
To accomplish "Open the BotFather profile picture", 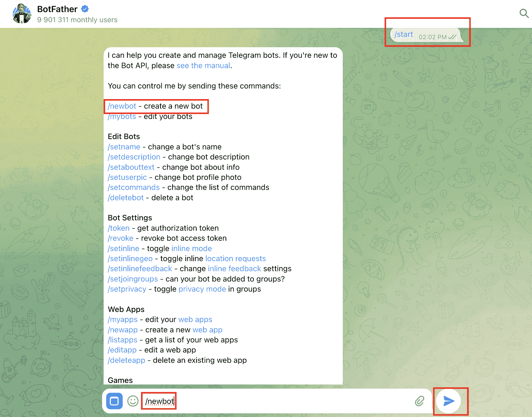I will (x=22, y=13).
